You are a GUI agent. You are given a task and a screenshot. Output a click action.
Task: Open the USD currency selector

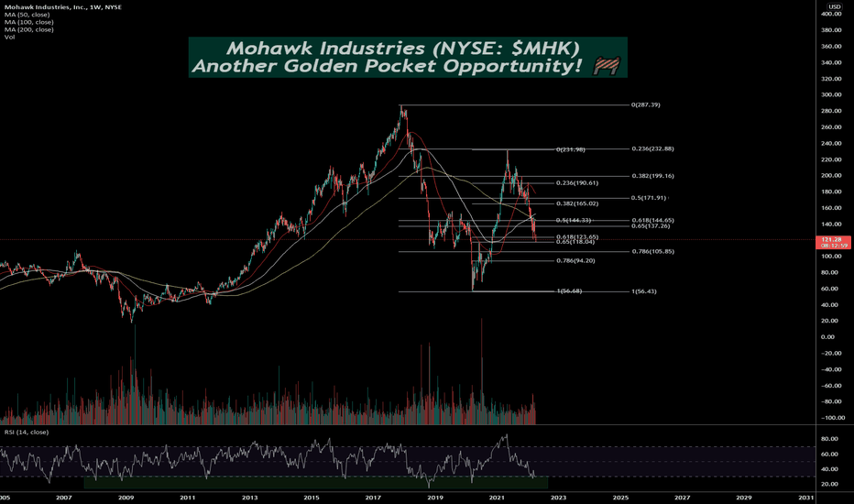(x=835, y=6)
